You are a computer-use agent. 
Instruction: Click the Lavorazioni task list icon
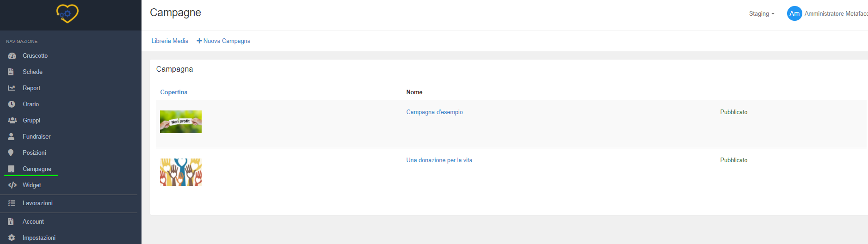click(12, 203)
